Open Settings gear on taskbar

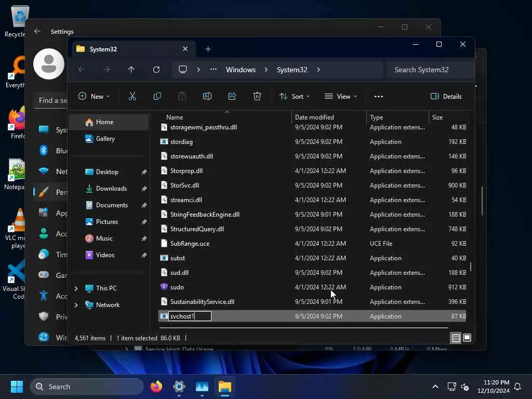179,387
